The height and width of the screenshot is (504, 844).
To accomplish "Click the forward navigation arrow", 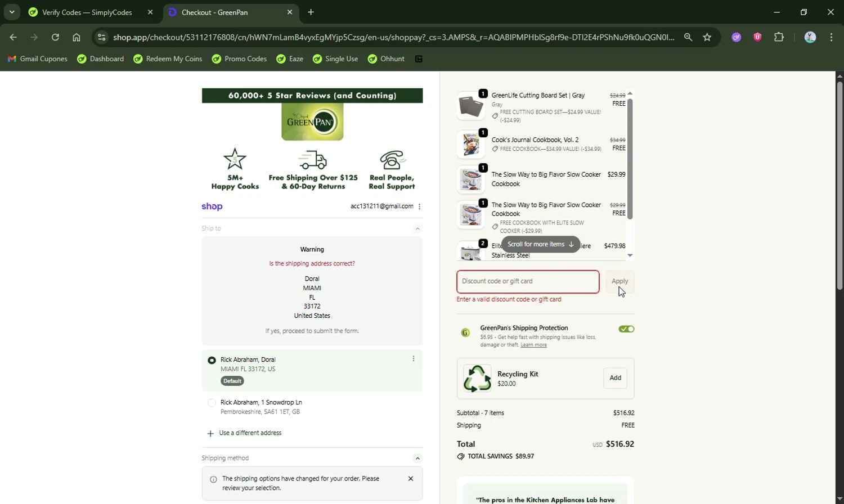I will pyautogui.click(x=34, y=37).
